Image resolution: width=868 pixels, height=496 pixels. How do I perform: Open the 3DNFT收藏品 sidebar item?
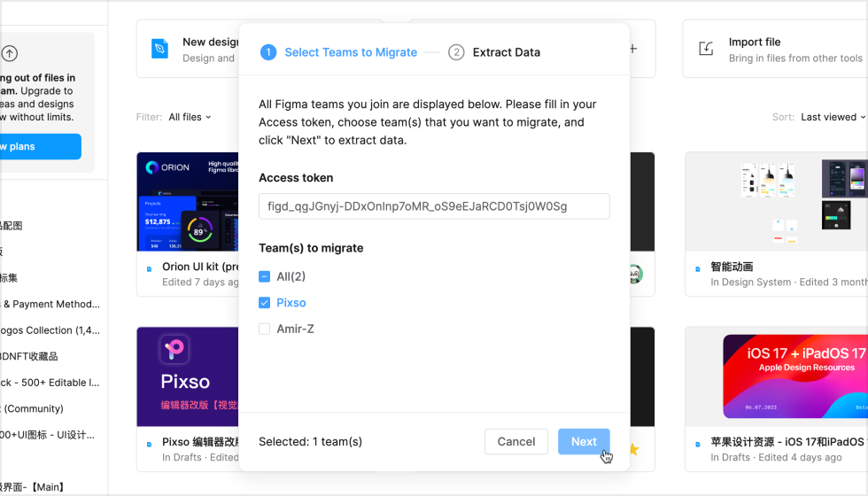(x=28, y=356)
